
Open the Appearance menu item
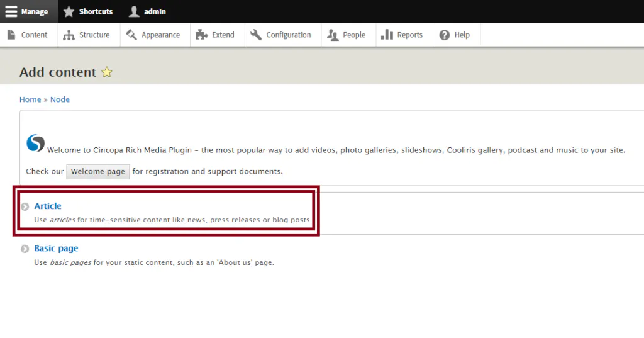(155, 35)
